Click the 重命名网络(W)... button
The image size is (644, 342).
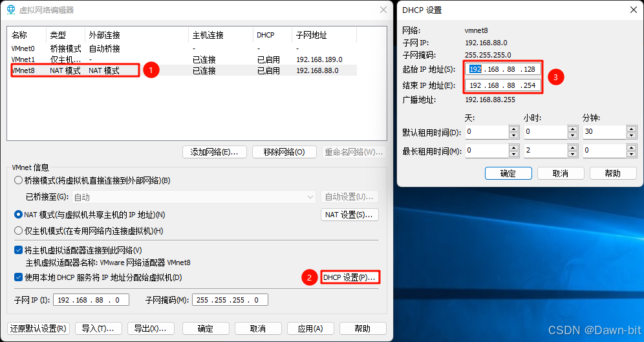354,153
